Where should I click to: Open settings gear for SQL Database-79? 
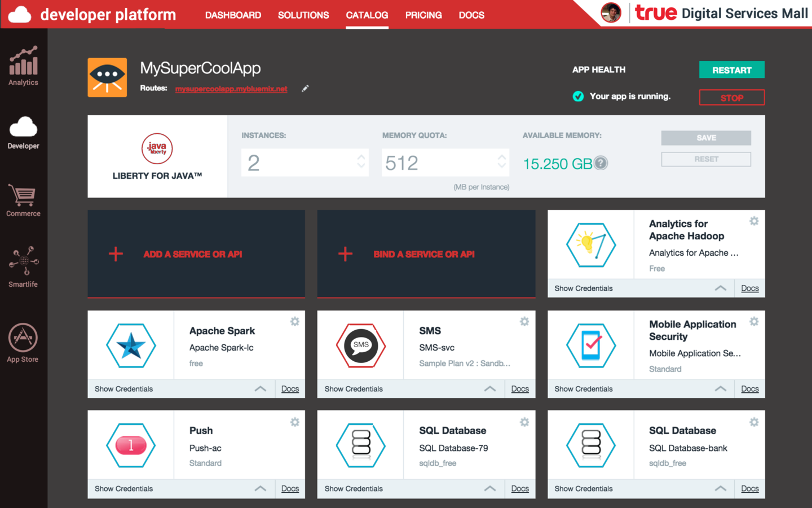[x=524, y=422]
